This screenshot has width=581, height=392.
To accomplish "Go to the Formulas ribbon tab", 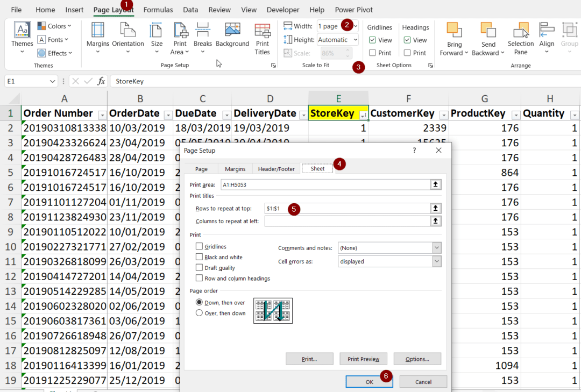I will [158, 9].
